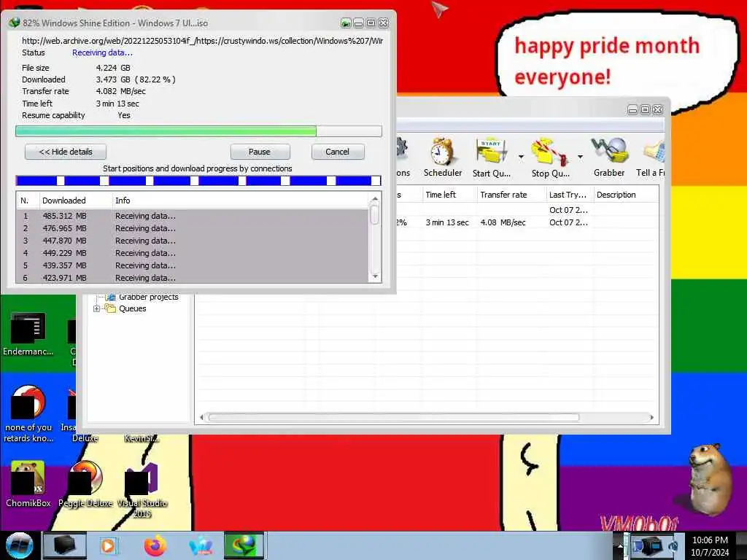Click Internet Download Manager taskbar button
The image size is (747, 560).
click(x=244, y=545)
